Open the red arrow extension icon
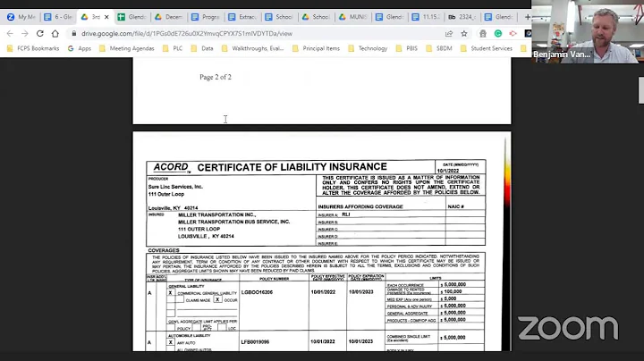The width and height of the screenshot is (644, 361). (513, 34)
